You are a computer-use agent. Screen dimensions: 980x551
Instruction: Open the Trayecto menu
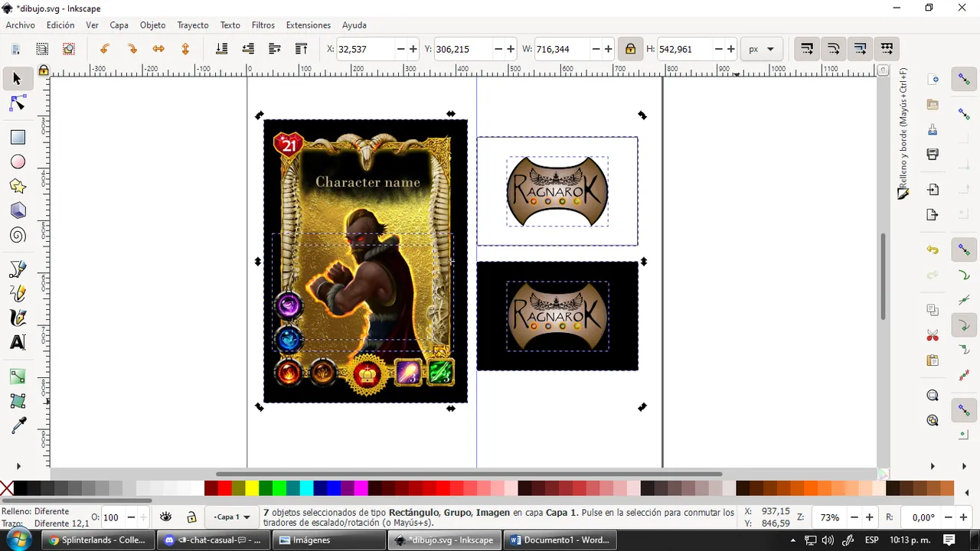click(x=193, y=25)
